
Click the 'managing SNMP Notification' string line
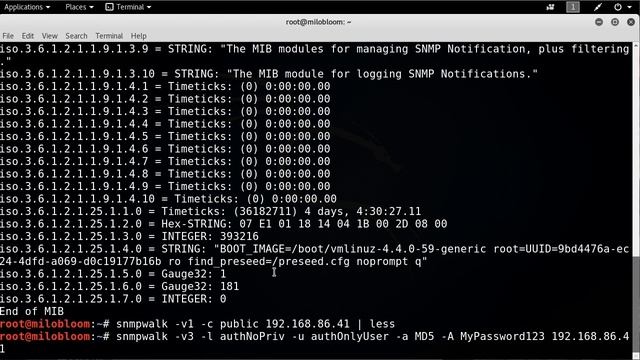[315, 55]
